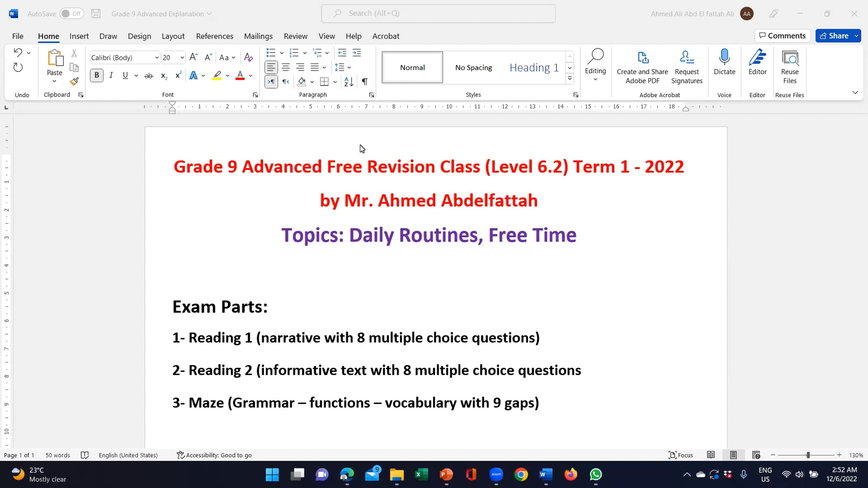Click the Comments button
Image resolution: width=868 pixels, height=488 pixels.
click(x=782, y=36)
